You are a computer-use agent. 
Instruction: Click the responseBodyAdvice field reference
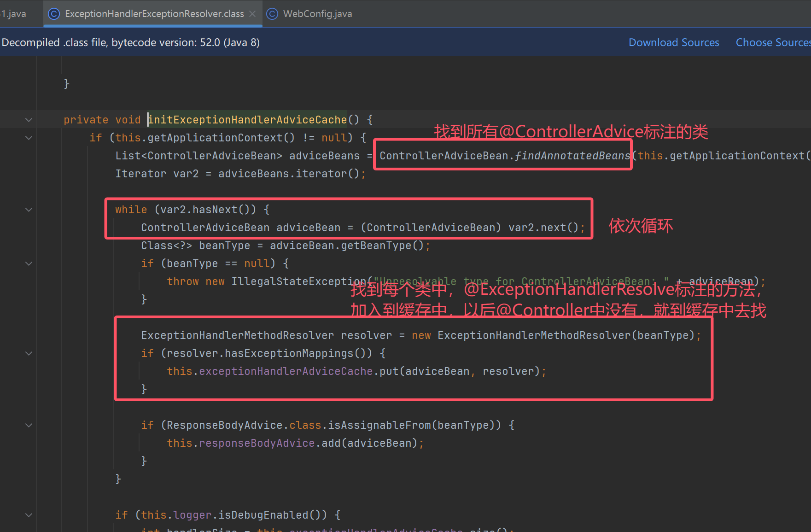(x=257, y=443)
